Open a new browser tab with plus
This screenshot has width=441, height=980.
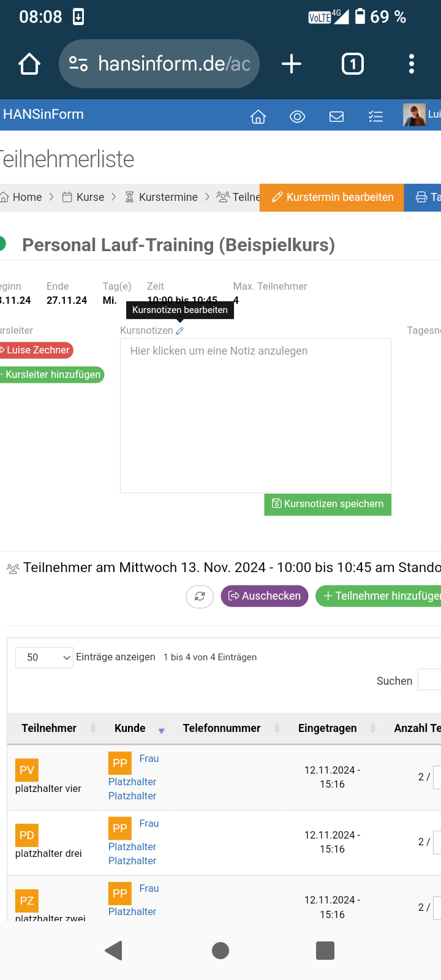(x=292, y=64)
